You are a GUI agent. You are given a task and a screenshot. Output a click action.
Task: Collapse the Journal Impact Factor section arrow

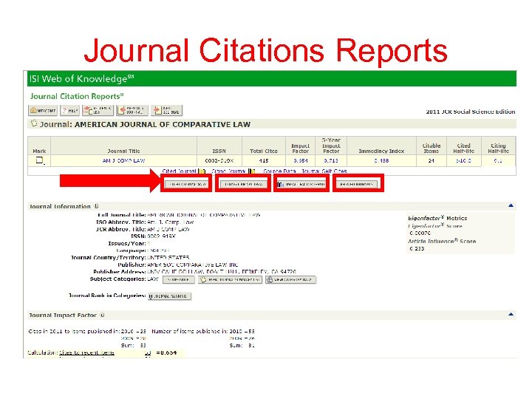pos(511,315)
